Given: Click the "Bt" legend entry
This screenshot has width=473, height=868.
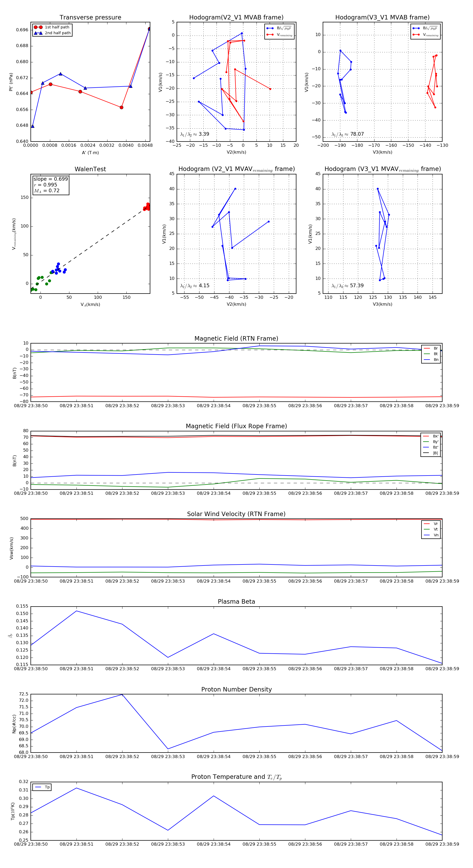Looking at the screenshot, I should (431, 354).
